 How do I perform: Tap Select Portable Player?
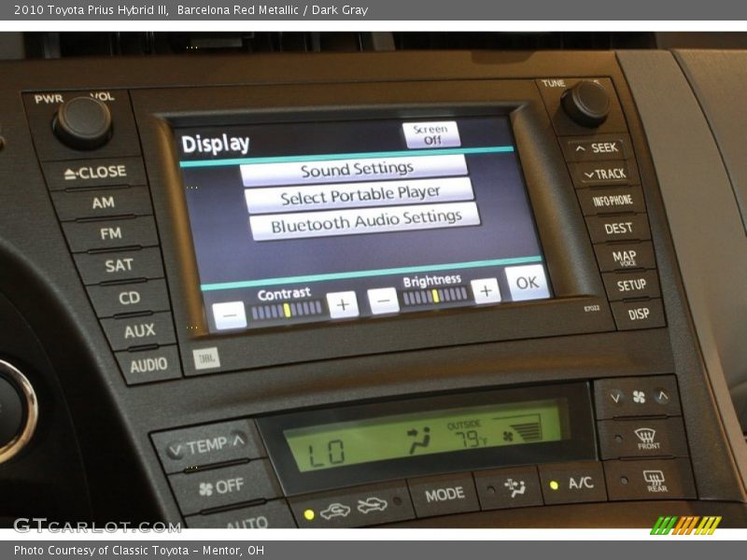click(359, 196)
